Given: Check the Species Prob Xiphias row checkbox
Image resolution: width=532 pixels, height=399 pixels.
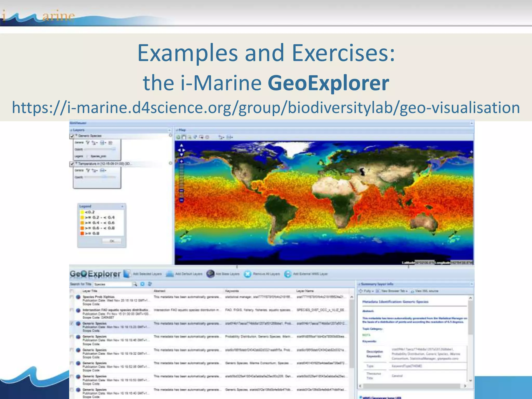Looking at the screenshot, I should click(71, 297).
